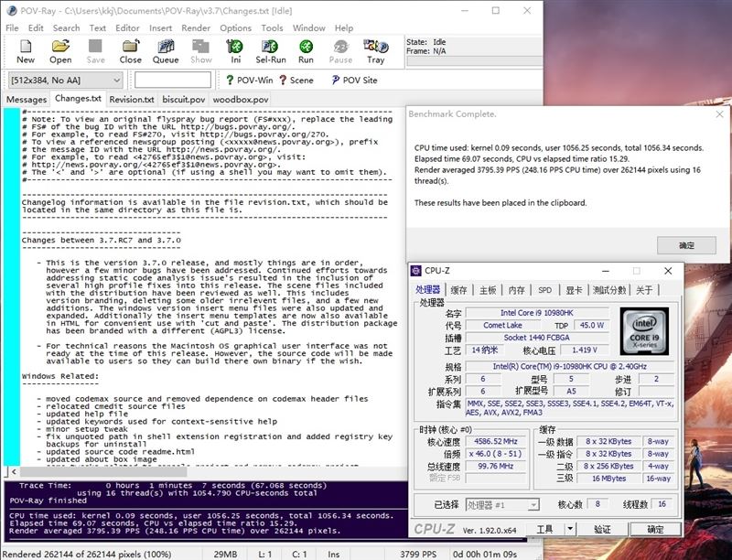Viewport: 732px width, 560px height.
Task: Click the greyed Save toolbar icon
Action: (x=95, y=52)
